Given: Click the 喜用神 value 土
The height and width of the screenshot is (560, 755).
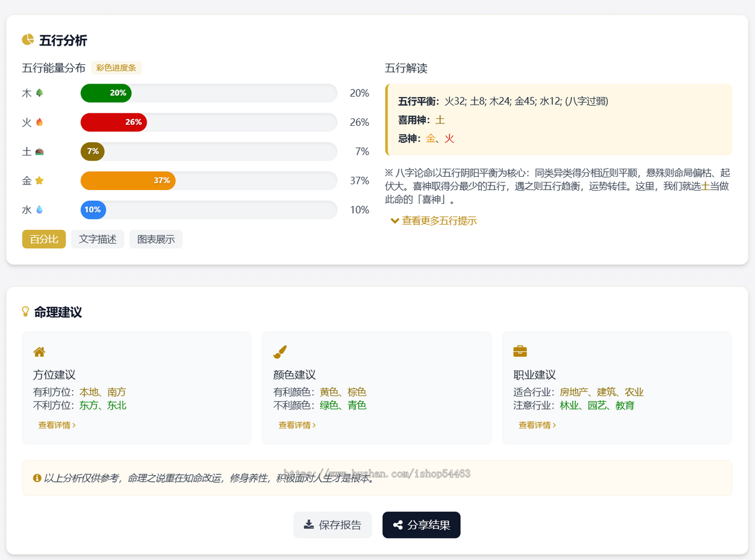Looking at the screenshot, I should coord(440,120).
